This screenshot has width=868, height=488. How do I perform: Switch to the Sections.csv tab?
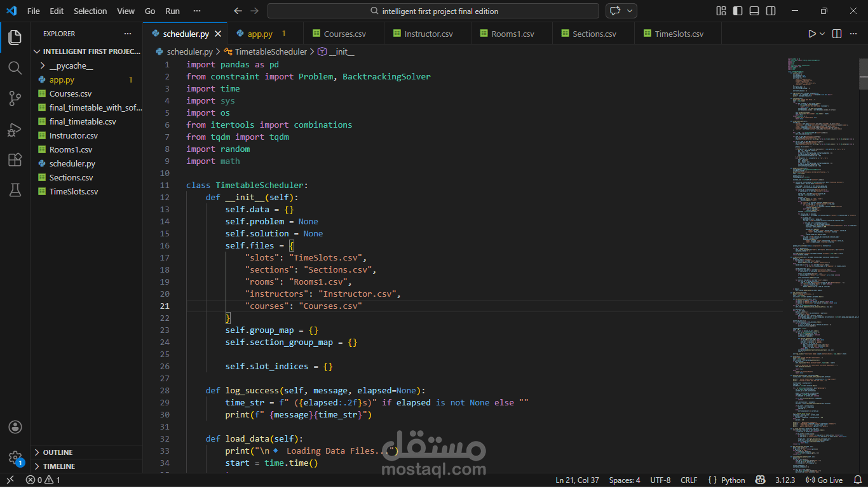(x=594, y=34)
